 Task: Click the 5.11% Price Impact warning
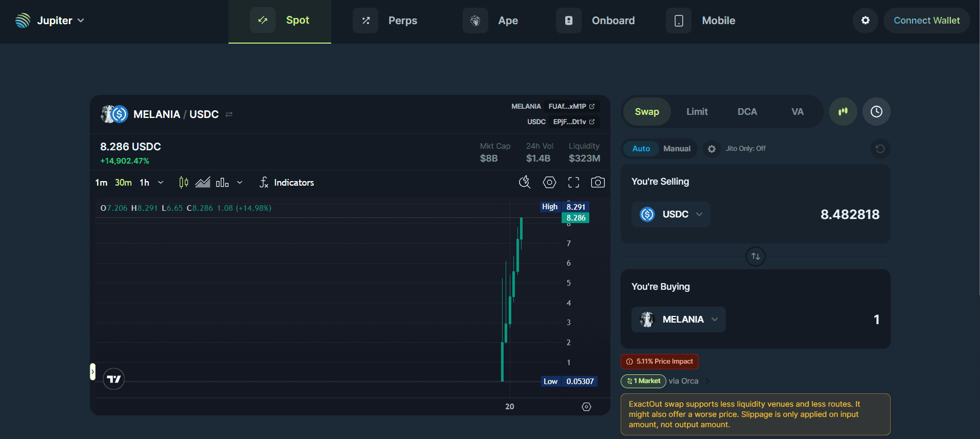point(660,362)
